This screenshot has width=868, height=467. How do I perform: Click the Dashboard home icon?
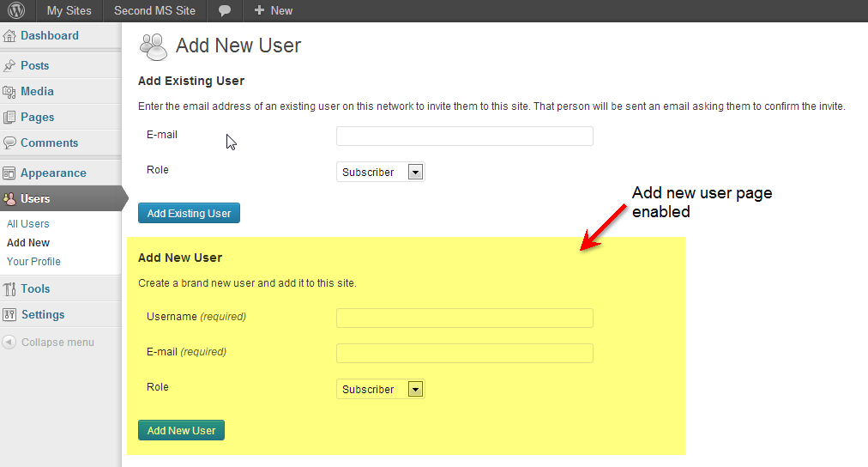coord(9,36)
